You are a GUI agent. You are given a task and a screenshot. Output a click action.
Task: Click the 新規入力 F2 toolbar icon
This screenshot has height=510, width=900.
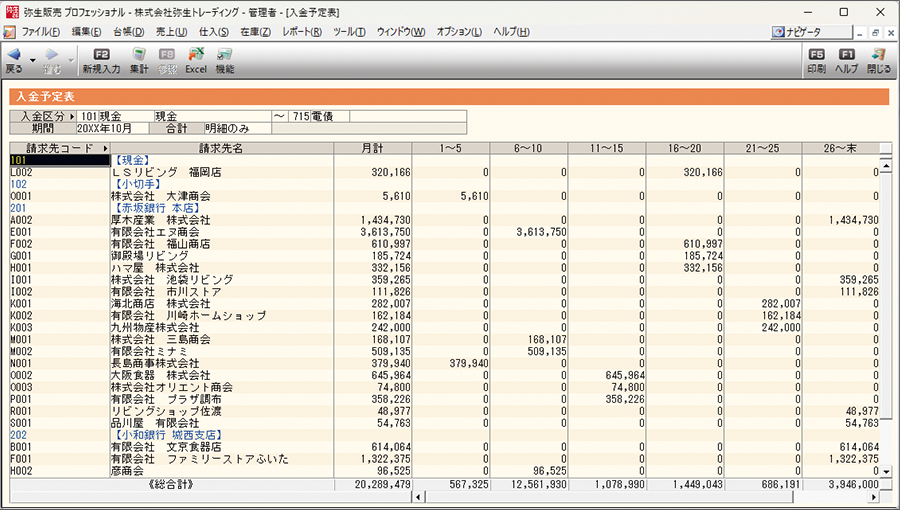click(x=101, y=54)
